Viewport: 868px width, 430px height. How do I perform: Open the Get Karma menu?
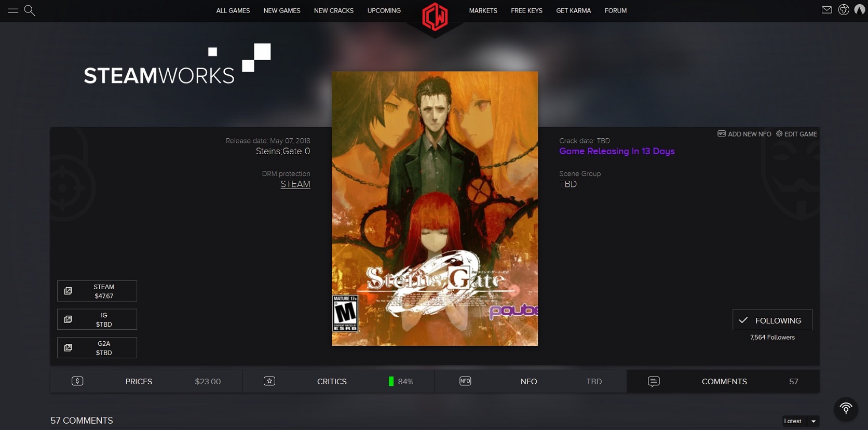pyautogui.click(x=574, y=10)
